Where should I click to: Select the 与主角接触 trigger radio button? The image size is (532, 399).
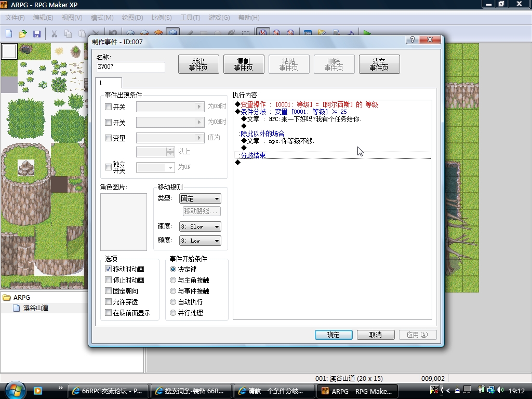coord(173,280)
